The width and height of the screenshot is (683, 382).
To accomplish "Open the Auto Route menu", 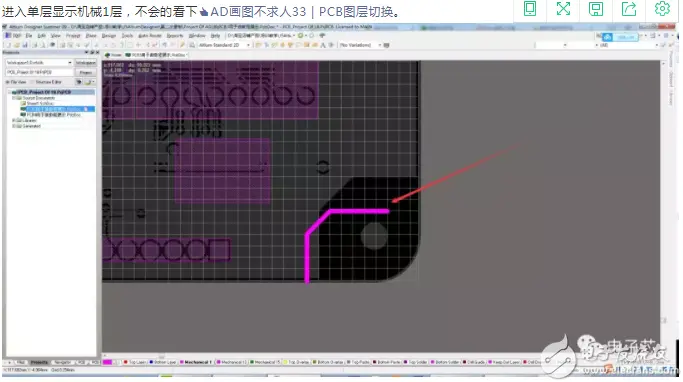I will pyautogui.click(x=149, y=36).
